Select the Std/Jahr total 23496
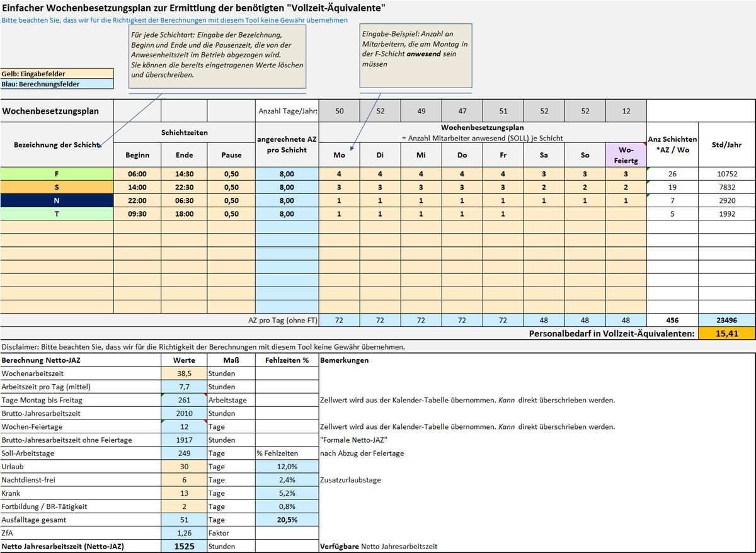This screenshot has width=756, height=553. click(726, 320)
